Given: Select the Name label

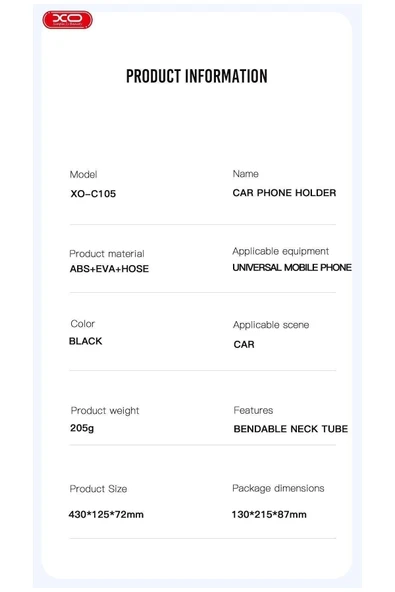Looking at the screenshot, I should pos(245,174).
